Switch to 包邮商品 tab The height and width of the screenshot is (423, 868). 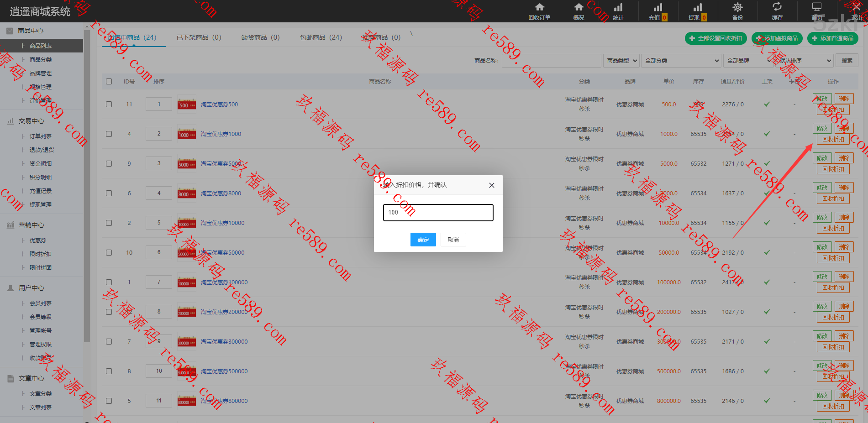coord(321,37)
